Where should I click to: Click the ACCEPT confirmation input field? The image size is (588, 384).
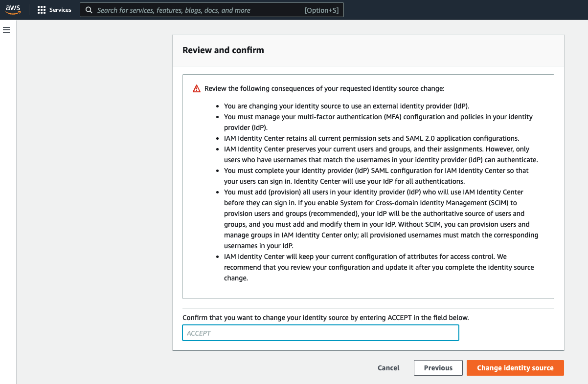(x=320, y=333)
